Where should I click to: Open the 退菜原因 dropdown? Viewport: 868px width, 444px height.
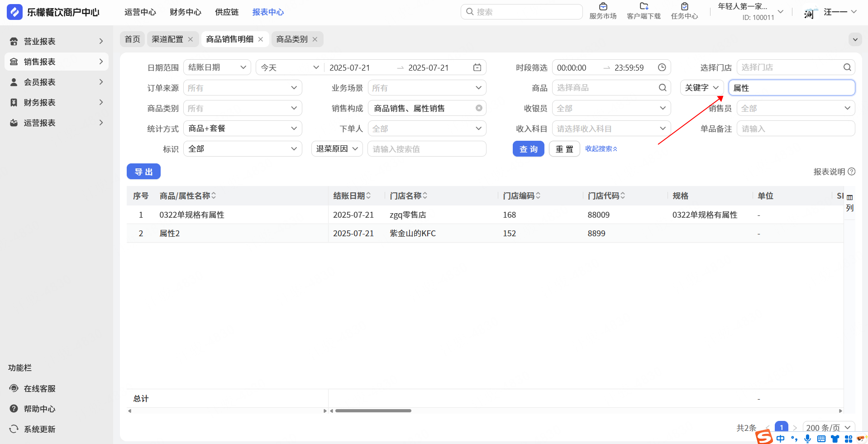(x=337, y=149)
